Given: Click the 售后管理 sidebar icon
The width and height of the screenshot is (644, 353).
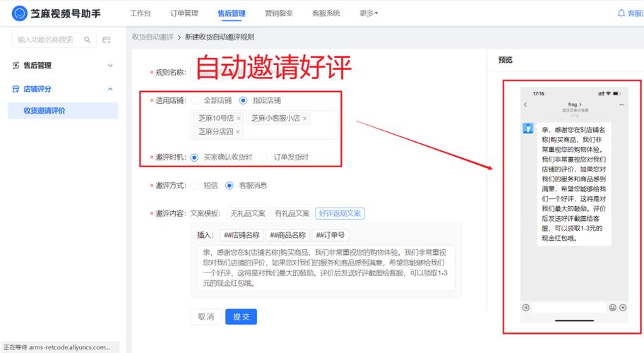Looking at the screenshot, I should pos(16,65).
